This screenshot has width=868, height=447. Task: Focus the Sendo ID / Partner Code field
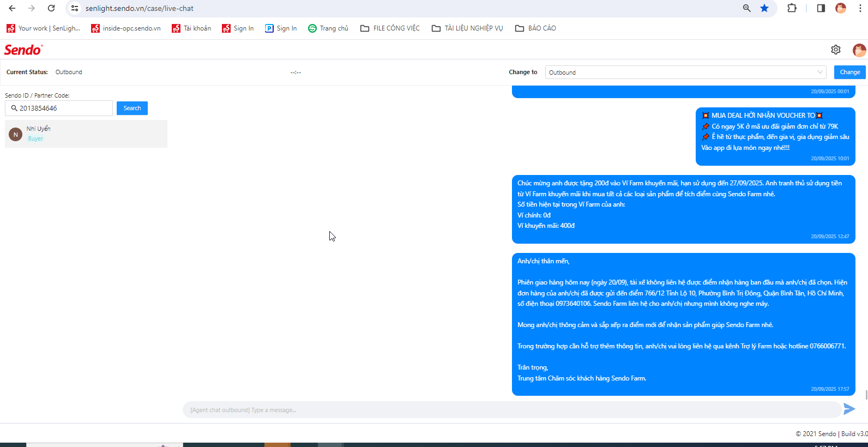[59, 108]
